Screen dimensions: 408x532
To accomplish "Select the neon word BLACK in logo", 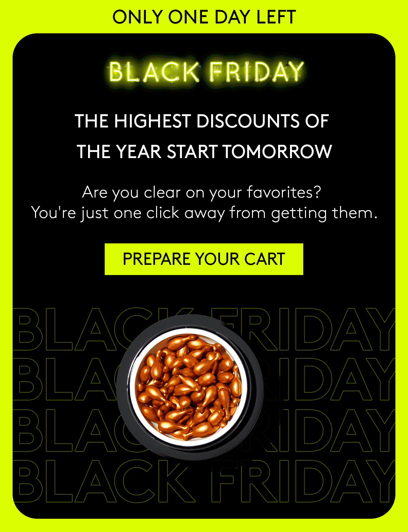I will [154, 72].
